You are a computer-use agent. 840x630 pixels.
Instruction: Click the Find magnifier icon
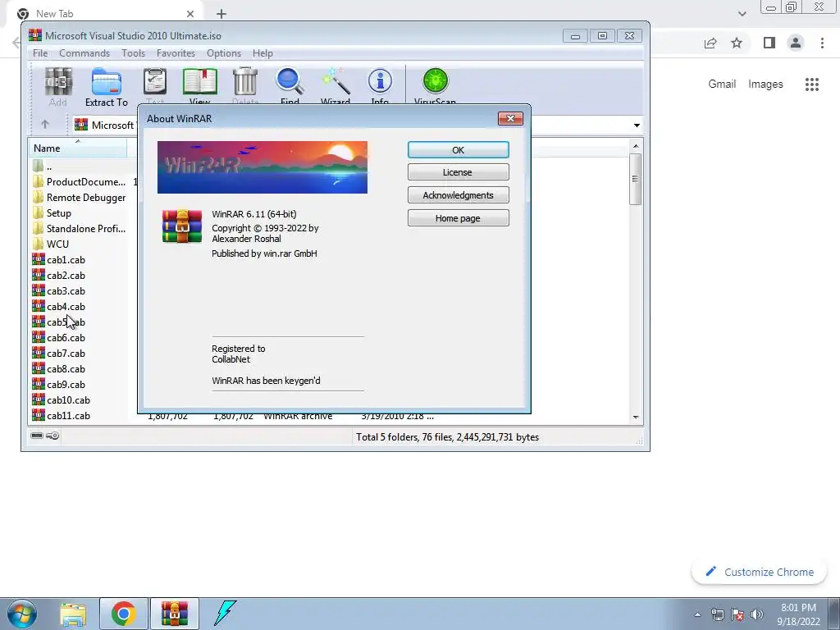[290, 82]
